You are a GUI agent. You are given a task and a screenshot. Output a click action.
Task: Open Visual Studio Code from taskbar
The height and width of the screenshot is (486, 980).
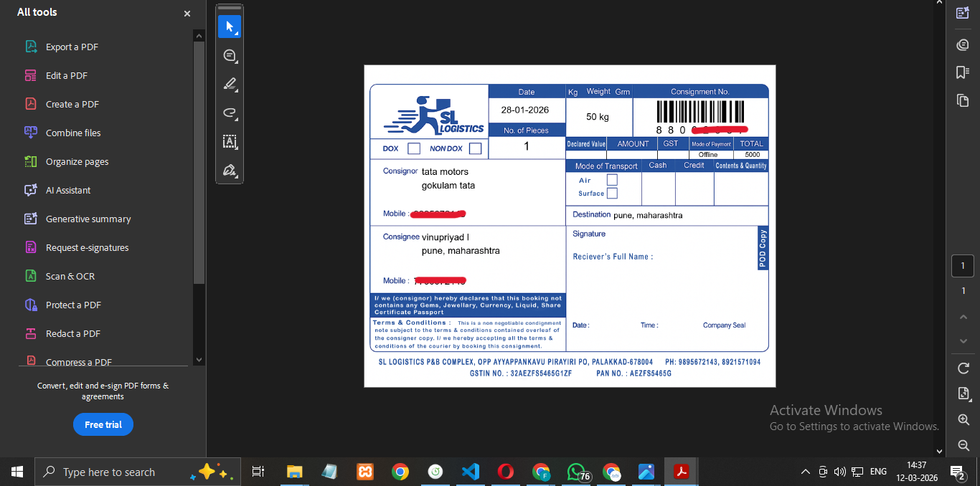tap(471, 472)
